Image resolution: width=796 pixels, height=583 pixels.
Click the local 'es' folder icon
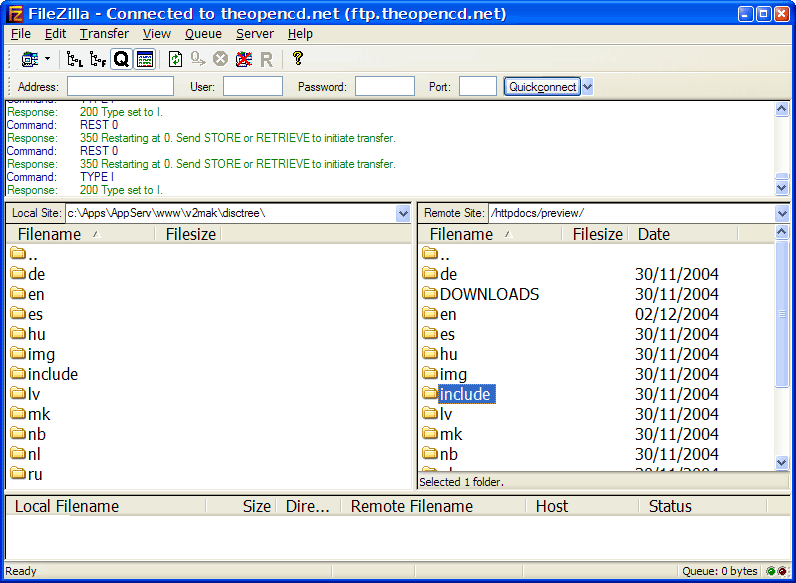18,313
